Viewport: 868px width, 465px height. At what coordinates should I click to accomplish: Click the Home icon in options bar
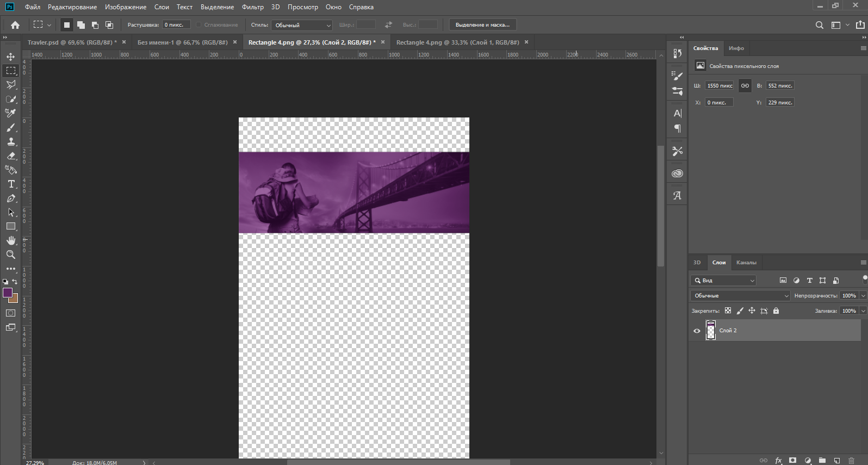coord(15,25)
